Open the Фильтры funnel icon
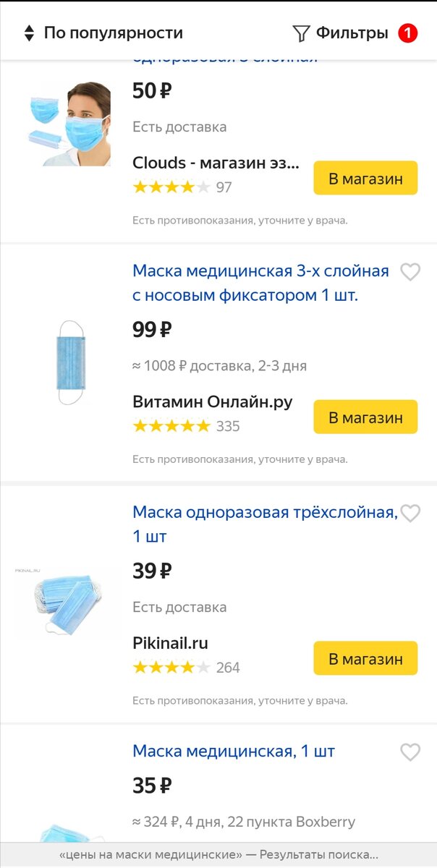 coord(300,33)
